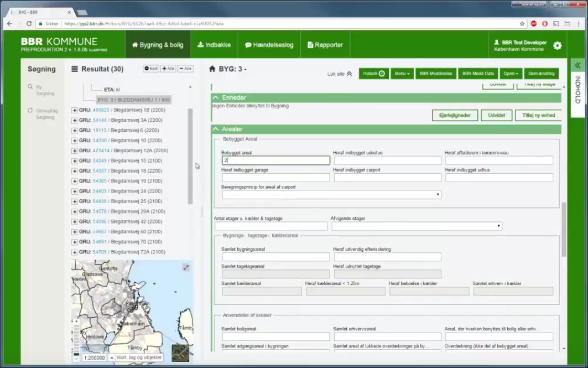Zoom out the map with minus button

click(x=76, y=358)
